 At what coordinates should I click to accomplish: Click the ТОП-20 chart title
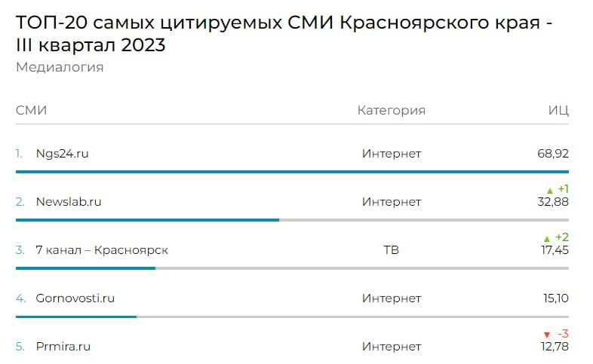click(284, 34)
